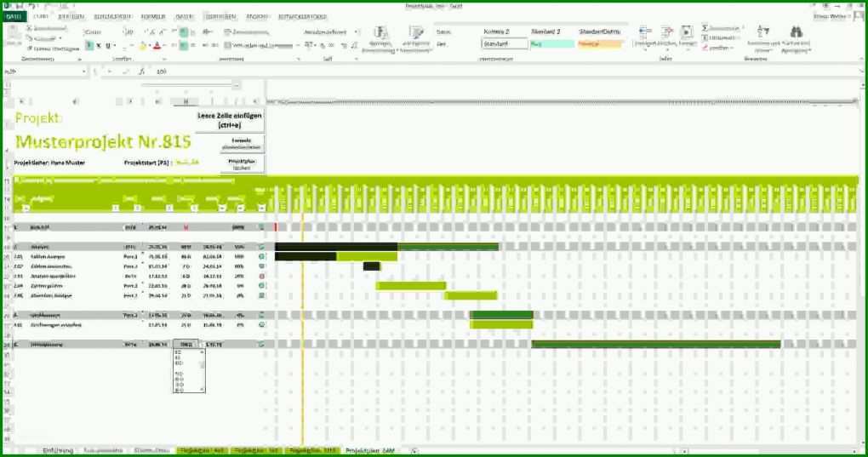868x457 pixels.
Task: Click into the formula bar value
Action: (162, 71)
